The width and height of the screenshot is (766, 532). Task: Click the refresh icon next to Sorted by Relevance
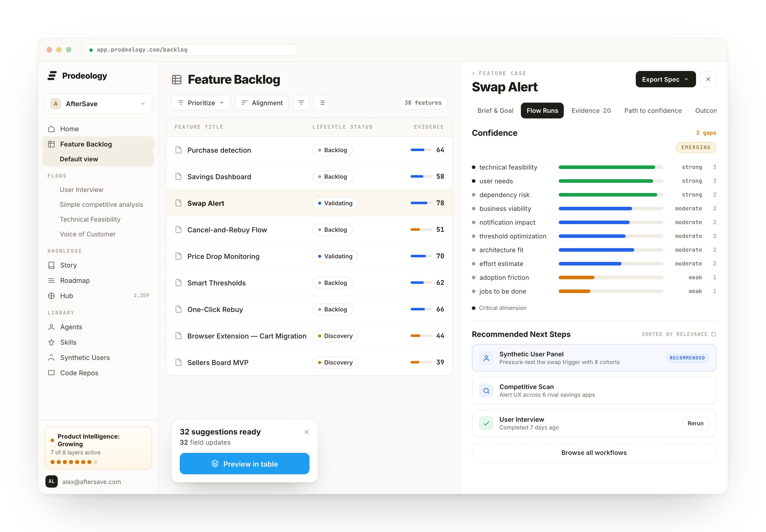(714, 334)
